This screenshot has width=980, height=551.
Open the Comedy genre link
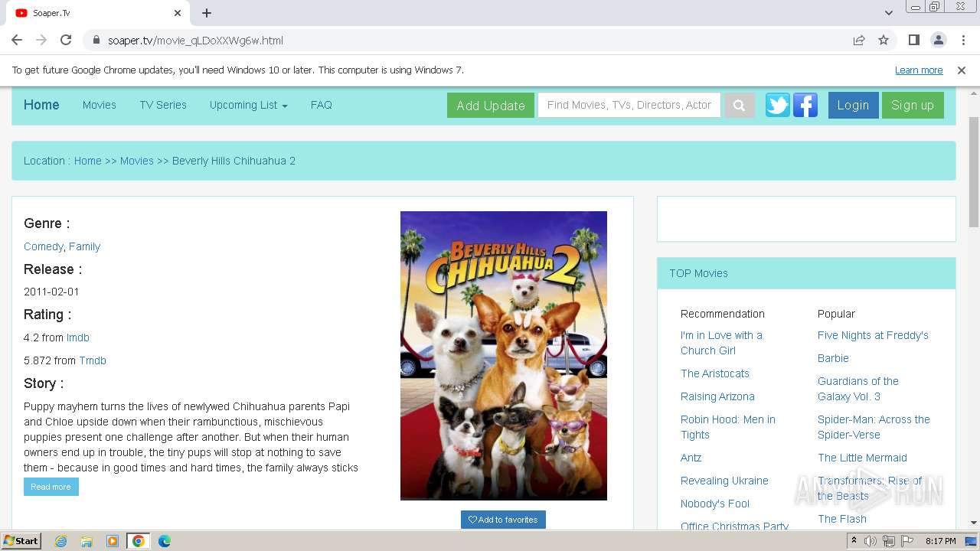[x=44, y=246]
